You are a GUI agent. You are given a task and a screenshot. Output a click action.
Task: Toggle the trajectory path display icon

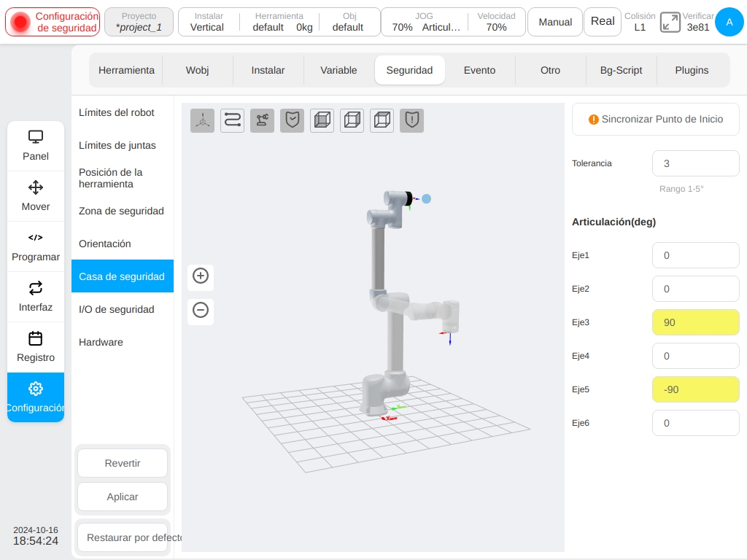click(x=233, y=120)
